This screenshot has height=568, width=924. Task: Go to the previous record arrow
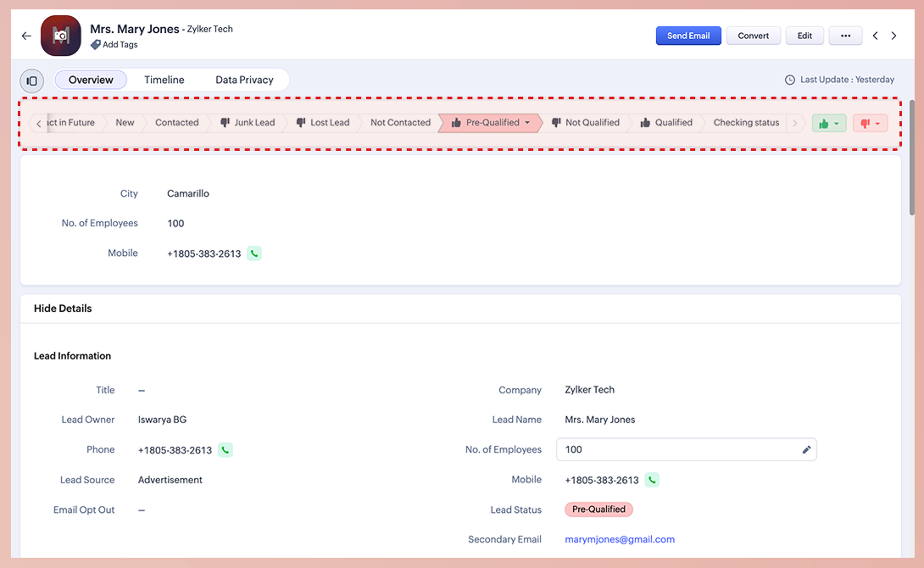tap(875, 36)
